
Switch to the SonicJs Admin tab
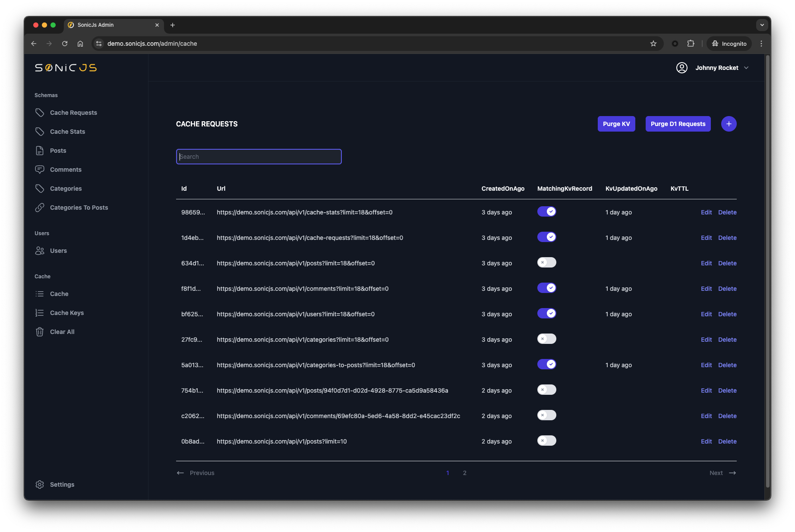click(x=108, y=25)
